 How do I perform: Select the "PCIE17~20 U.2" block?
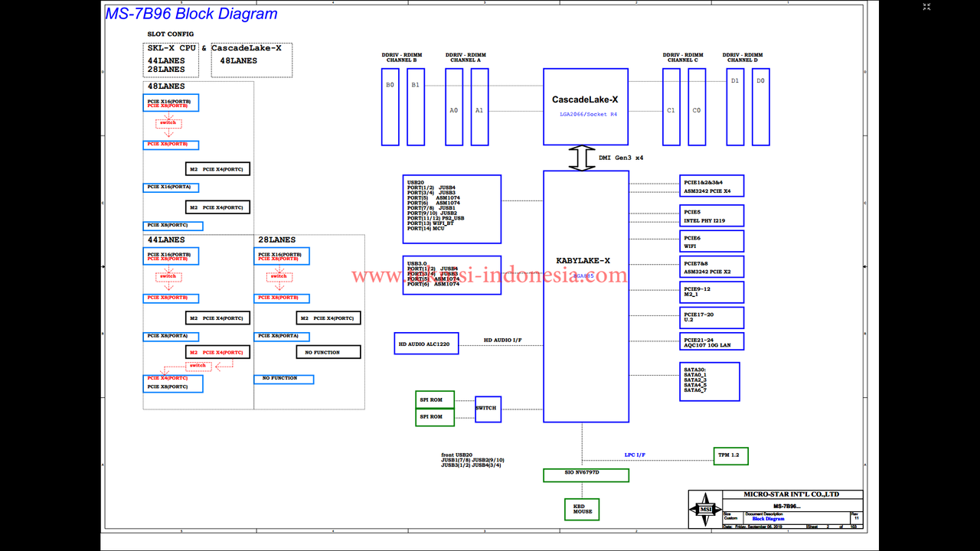click(712, 318)
